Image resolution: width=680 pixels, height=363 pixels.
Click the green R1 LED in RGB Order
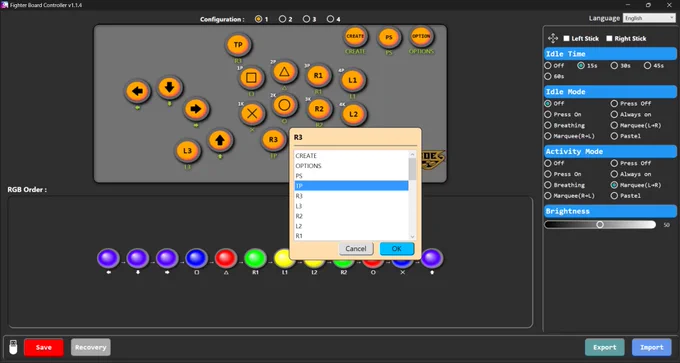point(255,258)
